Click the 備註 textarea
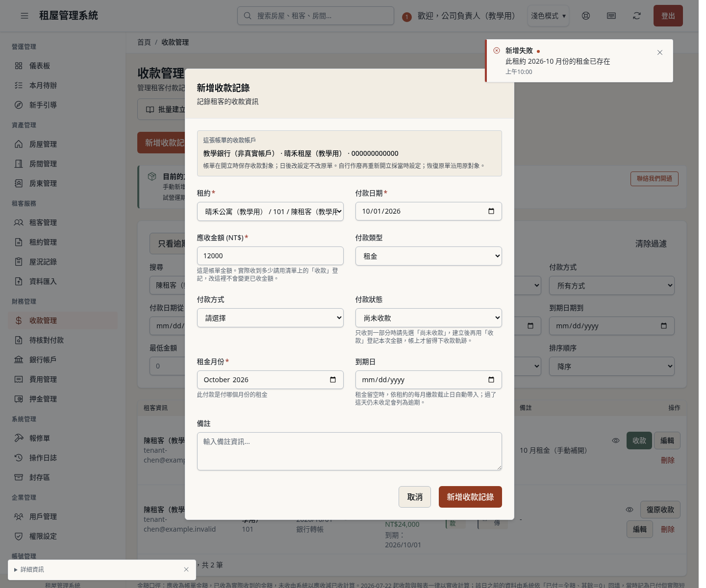Viewport: 706px width, 588px height. tap(350, 451)
